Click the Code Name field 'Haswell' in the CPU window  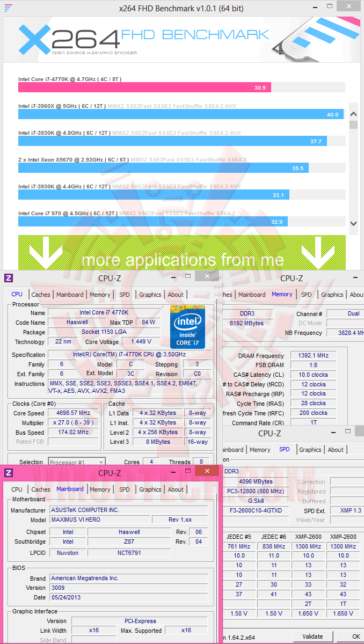77,323
